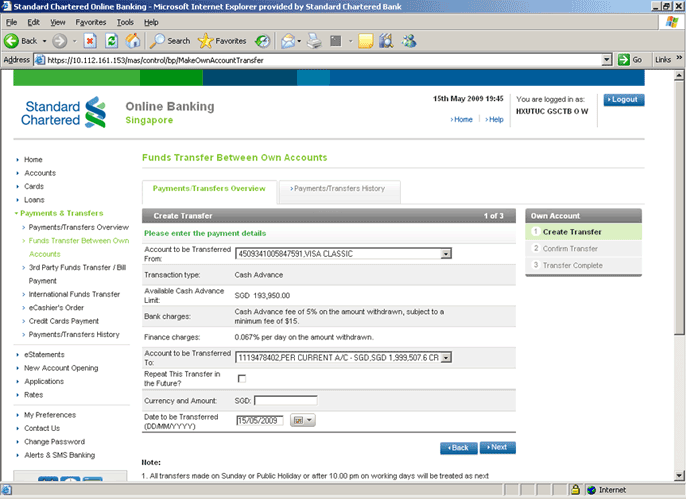Screen dimensions: 686x499
Task: Open the Tools menu
Action: pyautogui.click(x=125, y=22)
